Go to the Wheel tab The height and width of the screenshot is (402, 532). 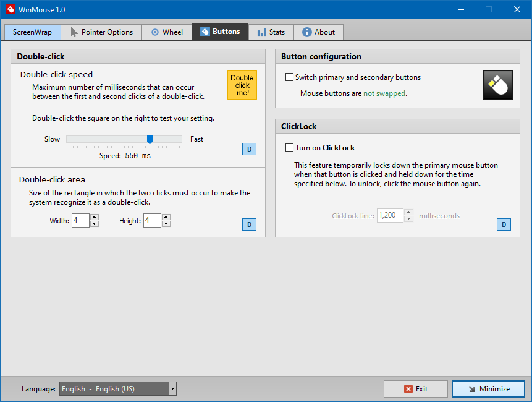[x=167, y=32]
